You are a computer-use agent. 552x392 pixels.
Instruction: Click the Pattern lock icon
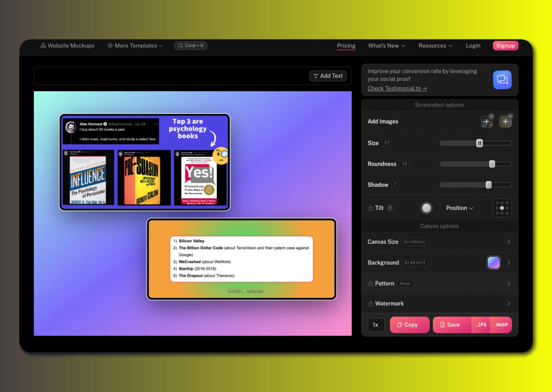coord(371,283)
